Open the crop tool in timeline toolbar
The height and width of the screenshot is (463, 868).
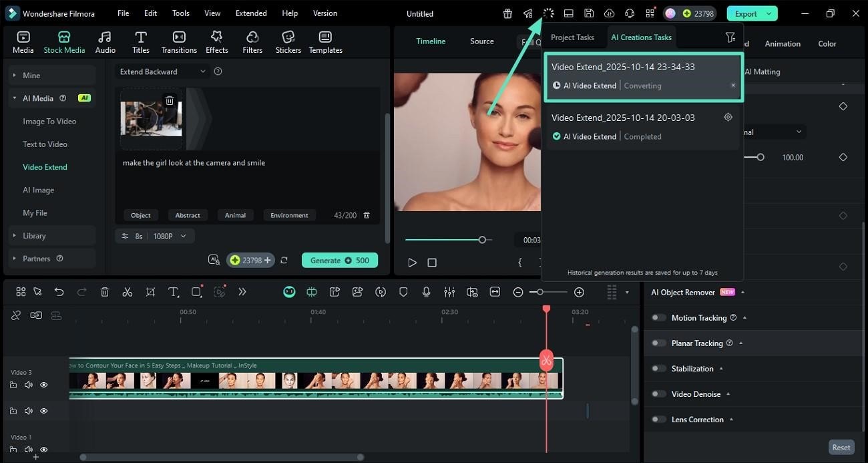(x=150, y=292)
